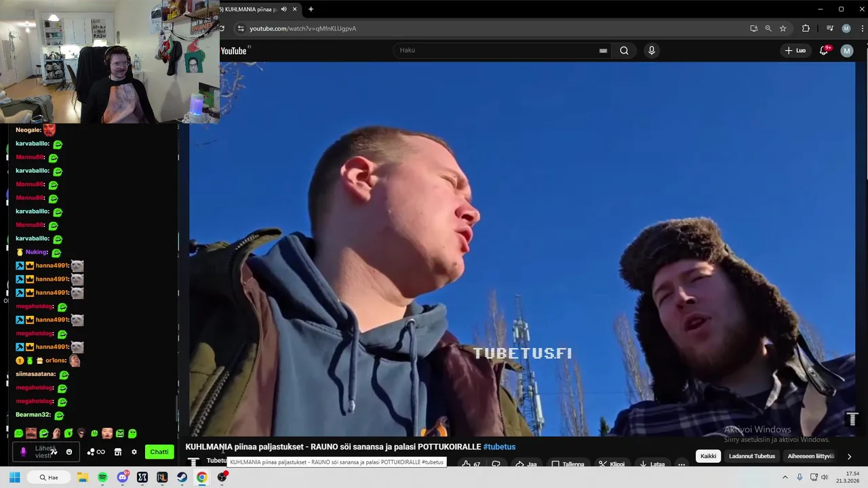Click the Jaa share button

tap(526, 464)
